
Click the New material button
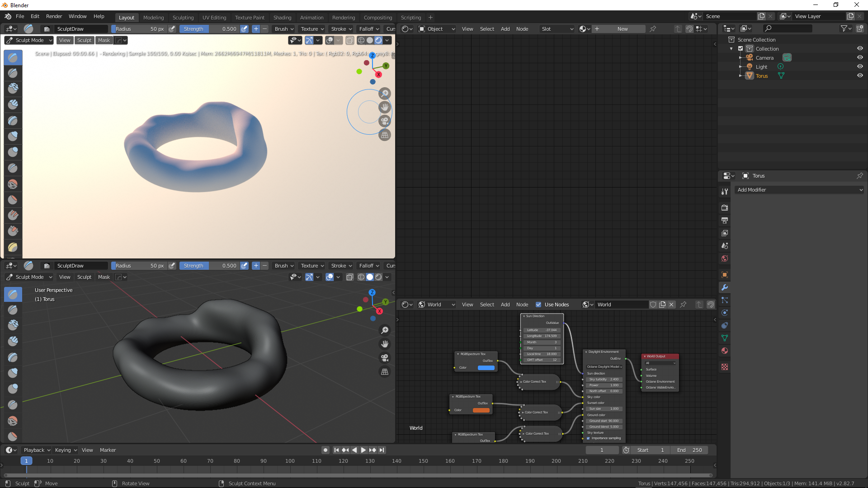click(622, 29)
